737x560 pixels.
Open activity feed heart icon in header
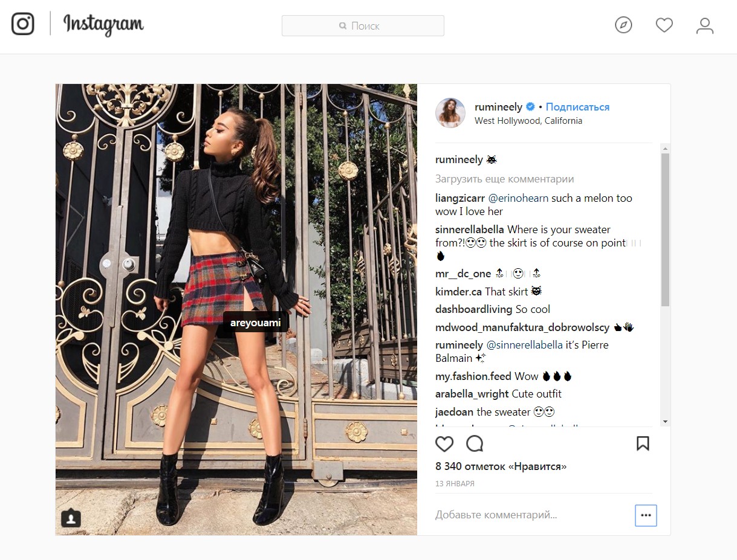click(x=664, y=25)
